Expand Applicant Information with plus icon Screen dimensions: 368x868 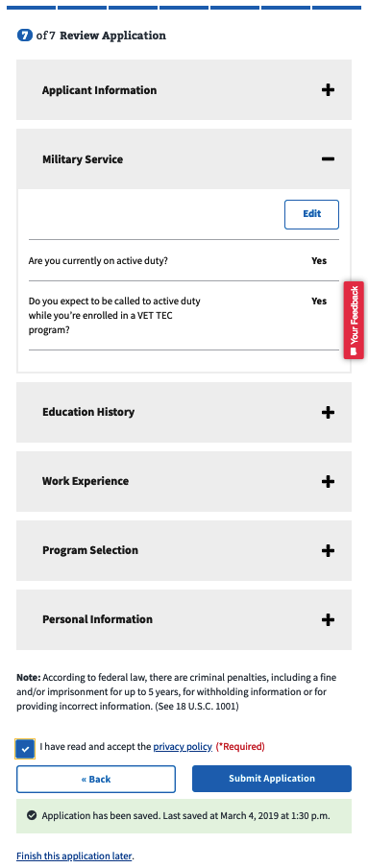pos(328,89)
